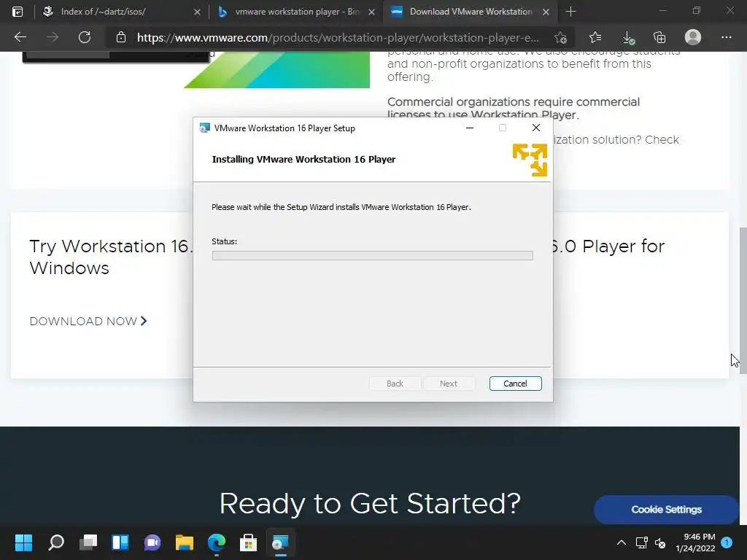Click the muted volume tray icon

[x=659, y=542]
